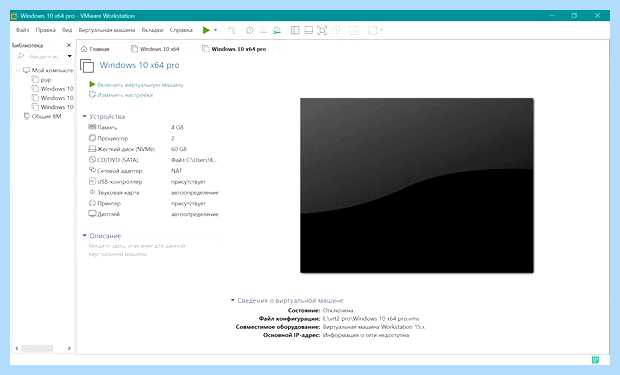Image resolution: width=620 pixels, height=375 pixels.
Task: Click the Память memory device icon
Action: click(x=92, y=127)
